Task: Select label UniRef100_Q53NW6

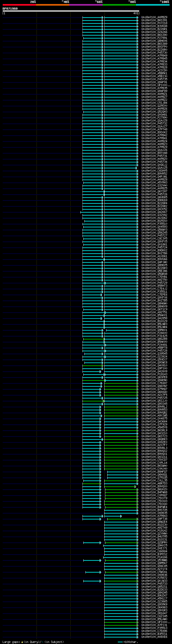Action: (154, 560)
